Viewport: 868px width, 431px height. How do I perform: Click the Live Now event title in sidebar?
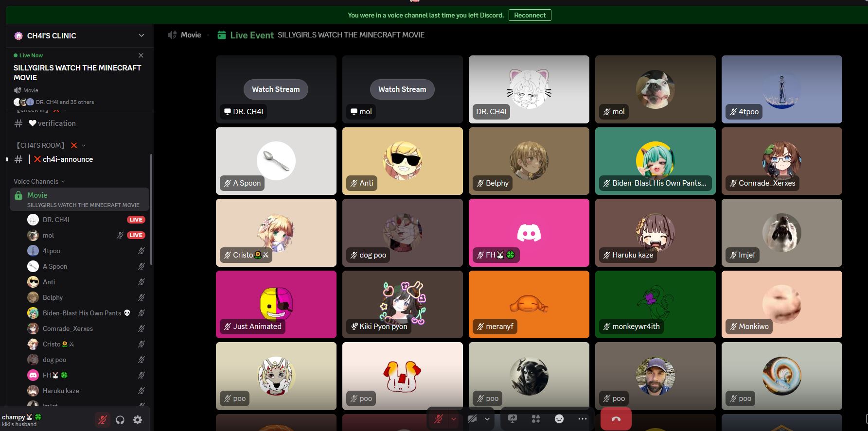[77, 72]
